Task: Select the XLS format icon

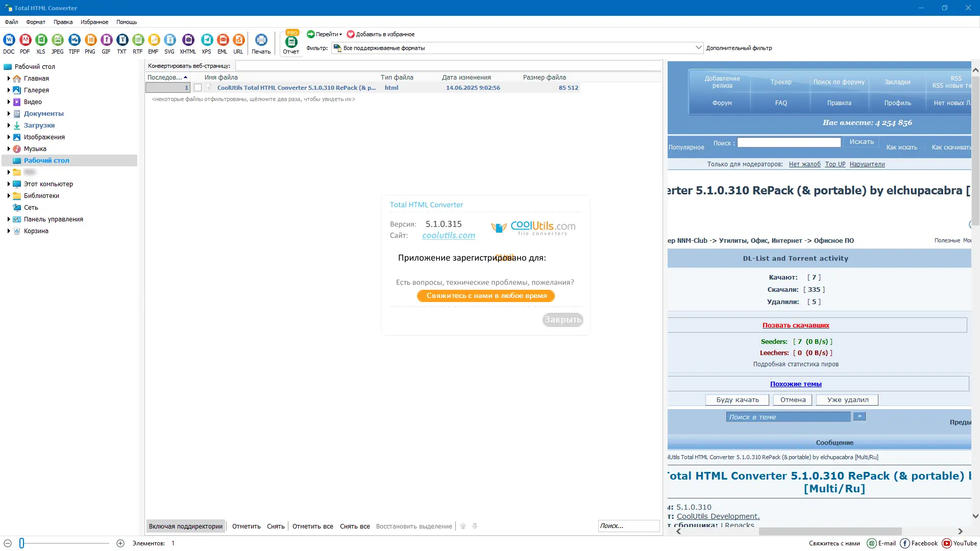Action: coord(41,40)
